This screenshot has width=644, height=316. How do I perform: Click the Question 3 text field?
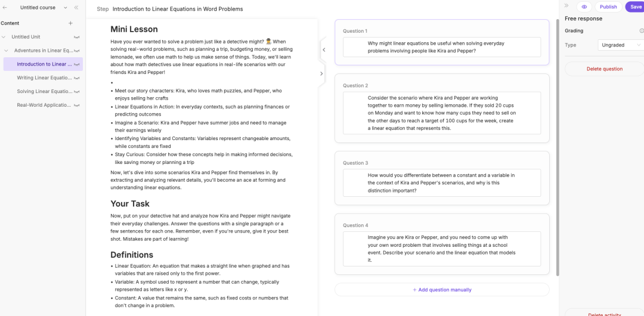(x=442, y=183)
